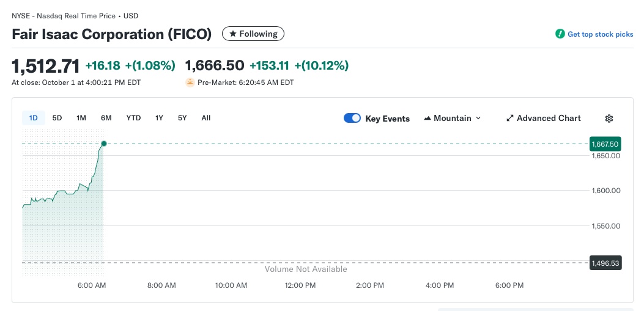
Task: Click the green top stock picks icon
Action: coord(560,34)
